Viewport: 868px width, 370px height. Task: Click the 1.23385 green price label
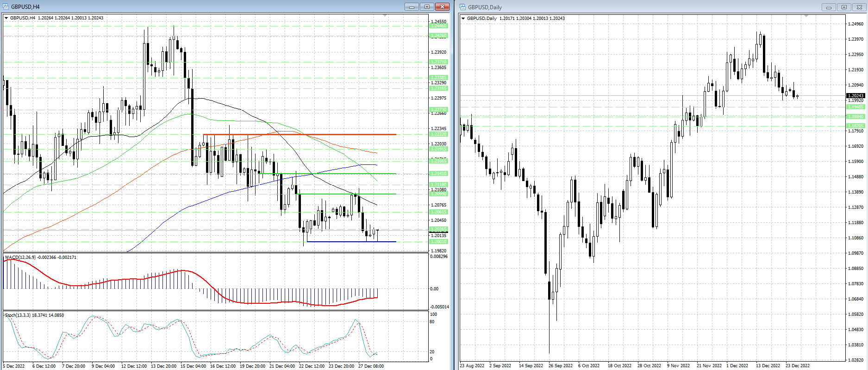coord(439,78)
